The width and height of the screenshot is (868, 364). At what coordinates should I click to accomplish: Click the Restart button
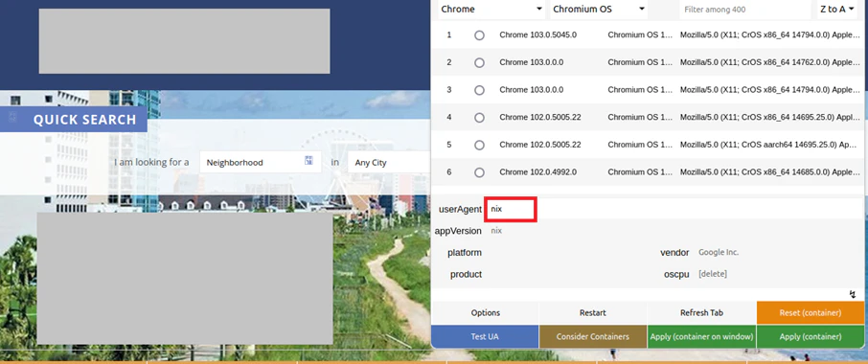click(x=593, y=313)
